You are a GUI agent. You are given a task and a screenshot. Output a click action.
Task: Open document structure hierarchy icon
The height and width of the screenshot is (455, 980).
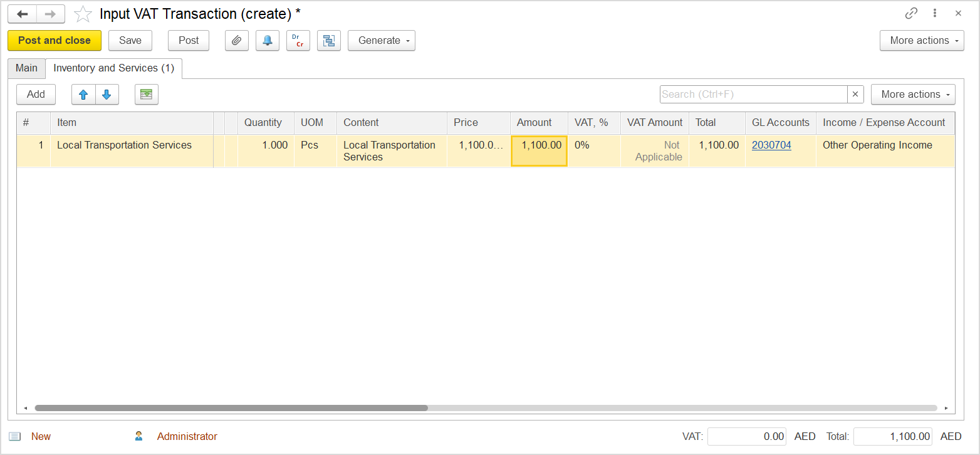click(x=329, y=41)
